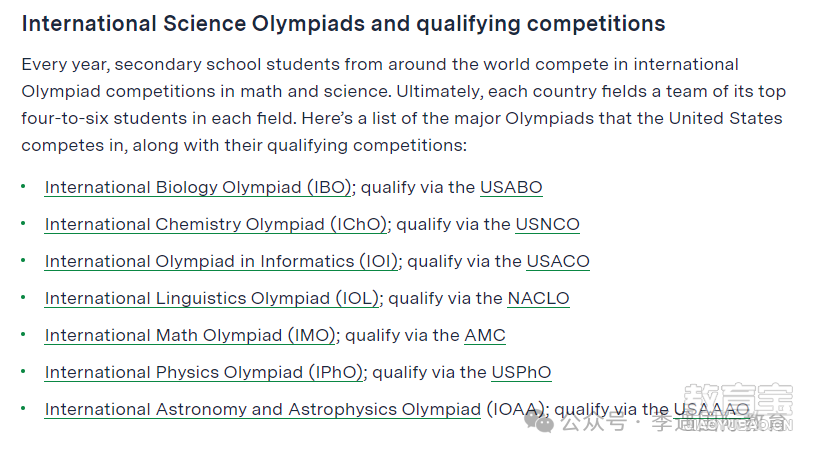Follow the USABO qualifying competition link
This screenshot has width=814, height=454.
coord(511,187)
